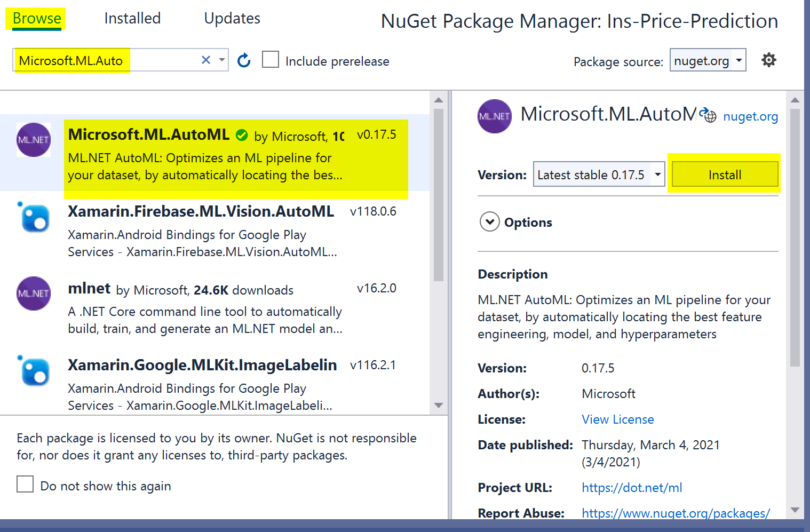Click the Microsoft.ML.AutoML title in details pane

tap(608, 114)
